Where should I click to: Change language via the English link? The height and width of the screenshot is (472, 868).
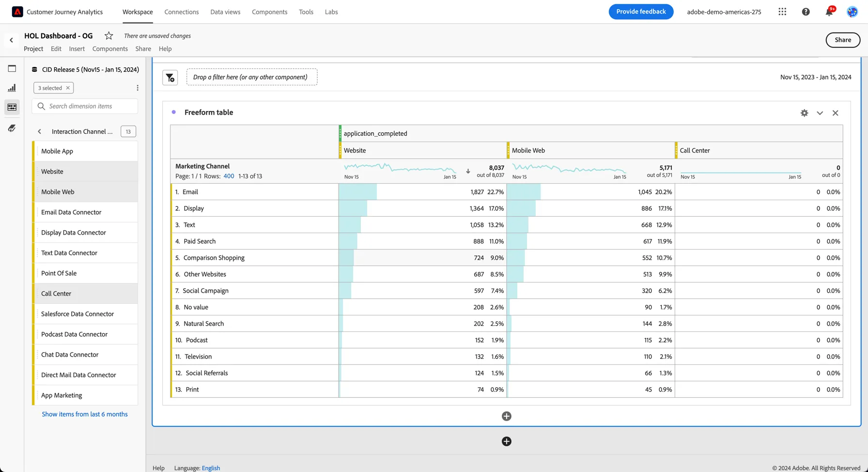pos(211,468)
